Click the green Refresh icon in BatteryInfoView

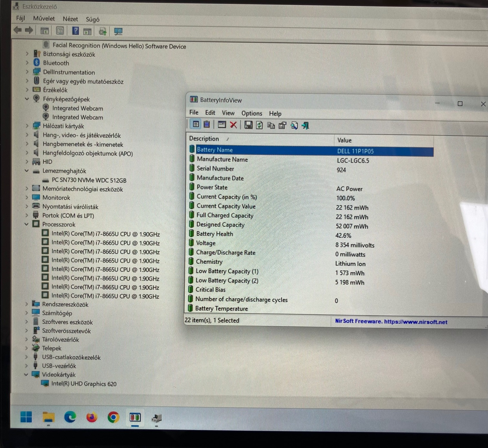point(259,125)
